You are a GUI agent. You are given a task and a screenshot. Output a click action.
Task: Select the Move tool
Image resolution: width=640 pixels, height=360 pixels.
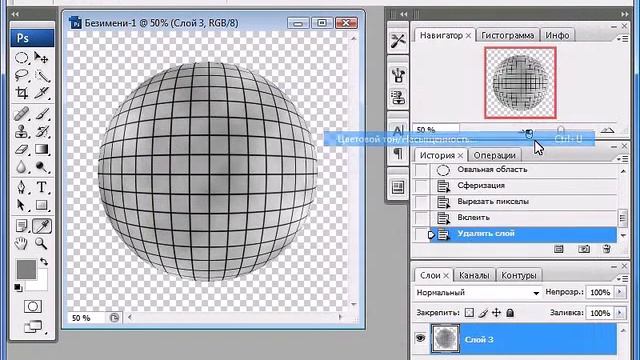pos(41,58)
